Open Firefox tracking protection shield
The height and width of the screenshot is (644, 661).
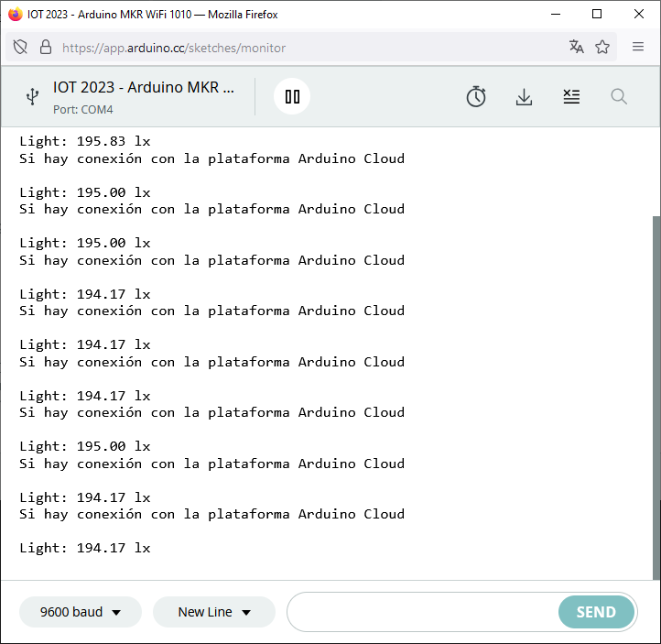[20, 48]
